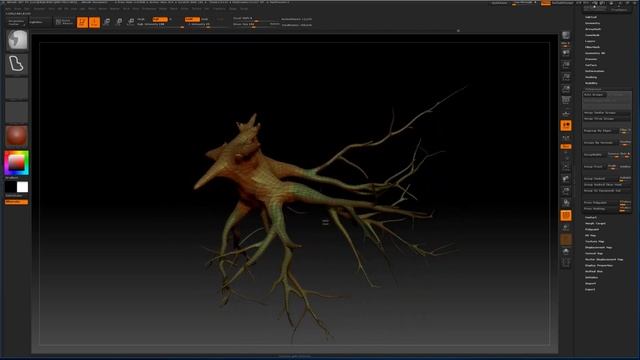This screenshot has width=640, height=360.
Task: Expand the Masking subpalette
Action: pyautogui.click(x=591, y=77)
